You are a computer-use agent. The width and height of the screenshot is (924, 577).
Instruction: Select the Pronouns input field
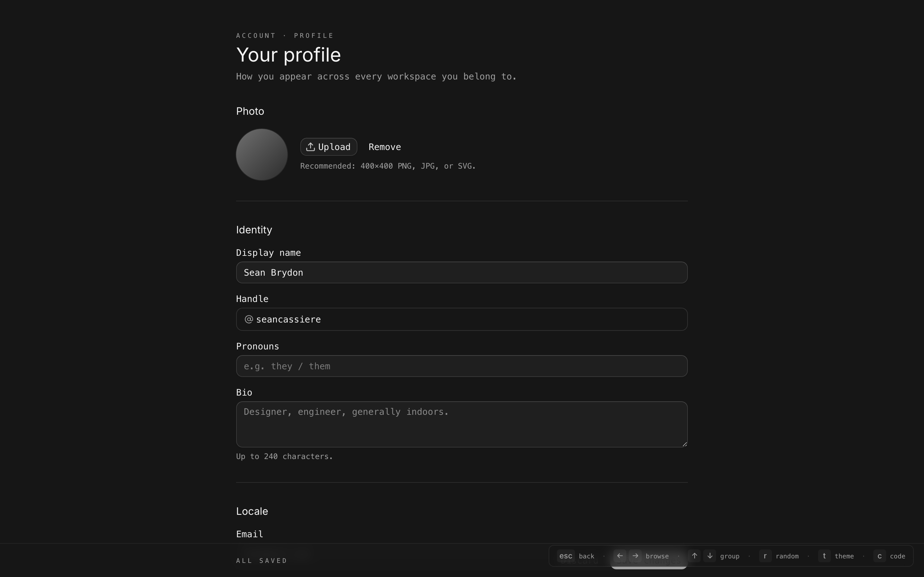pos(462,366)
